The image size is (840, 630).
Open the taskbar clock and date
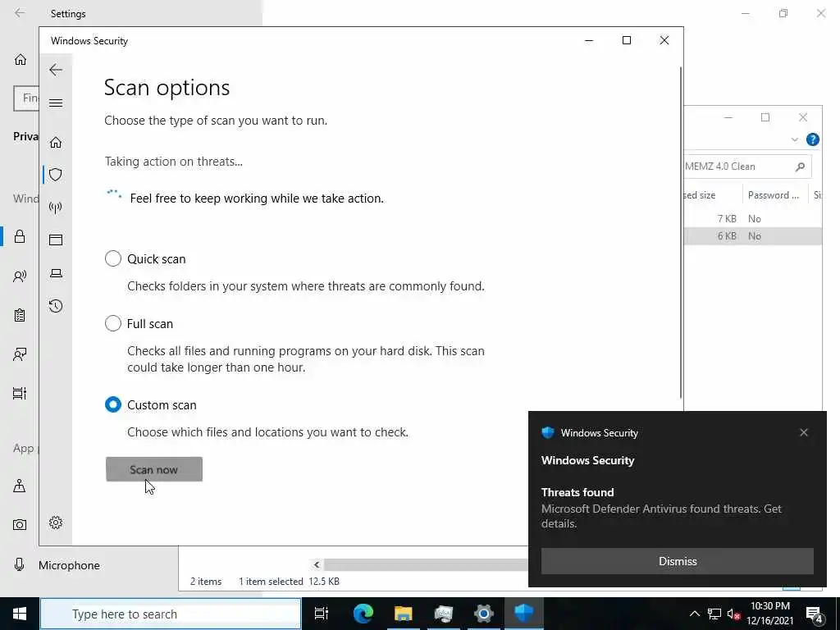[769, 614]
